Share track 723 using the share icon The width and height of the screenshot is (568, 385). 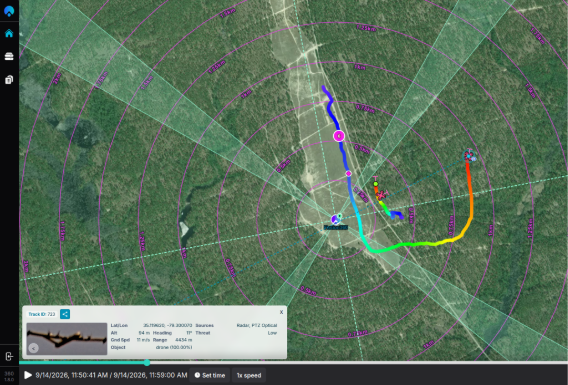[x=65, y=314]
